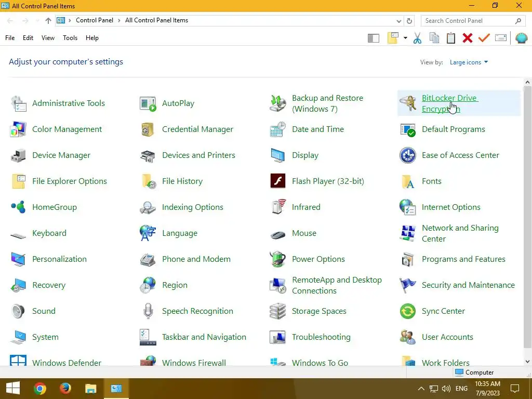
Task: Open the Sound speaker icon
Action: click(x=18, y=311)
